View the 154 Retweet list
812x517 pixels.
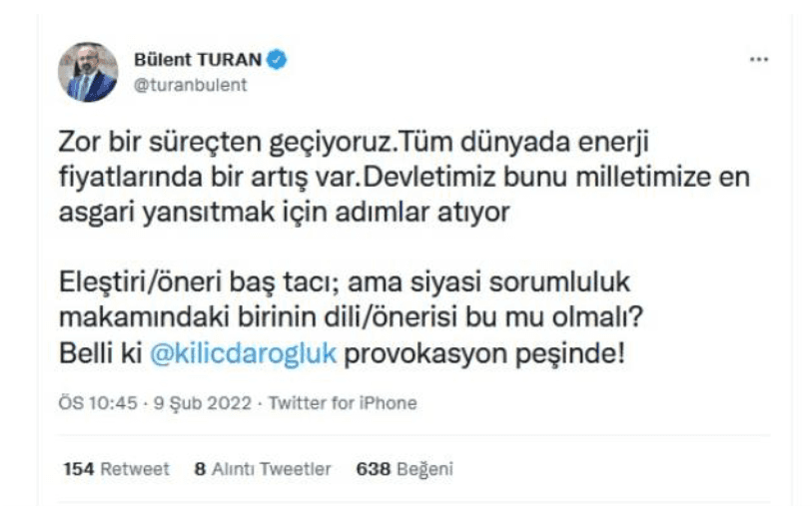click(x=115, y=468)
